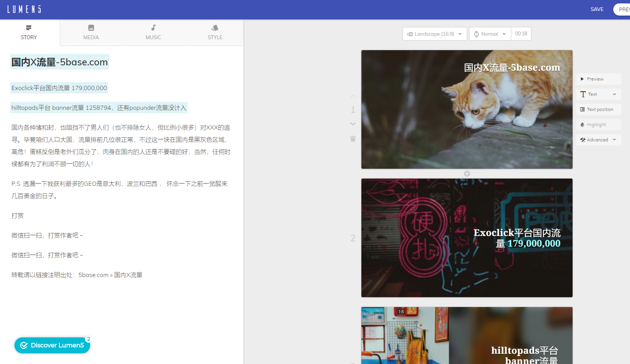
Task: Move scene 1 down with arrow
Action: 353,124
